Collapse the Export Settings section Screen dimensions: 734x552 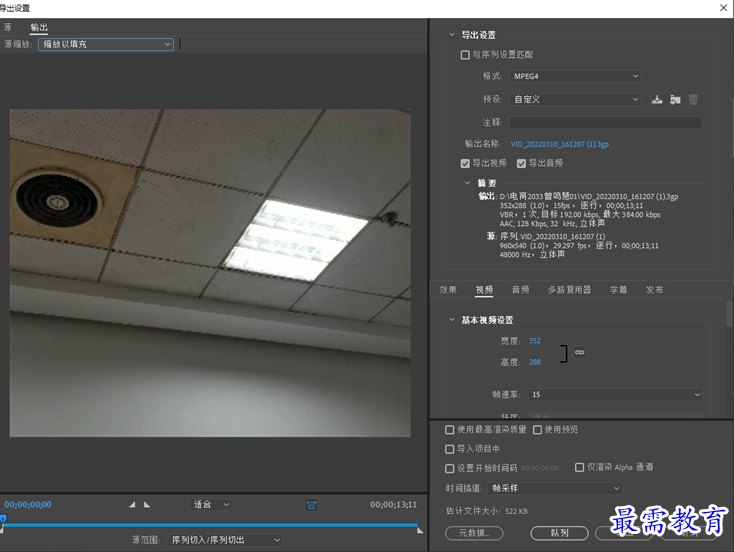(452, 35)
